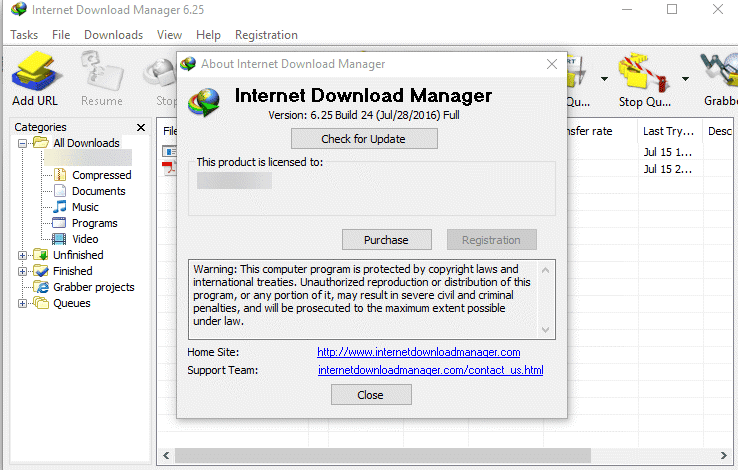Open the View menu

point(169,35)
